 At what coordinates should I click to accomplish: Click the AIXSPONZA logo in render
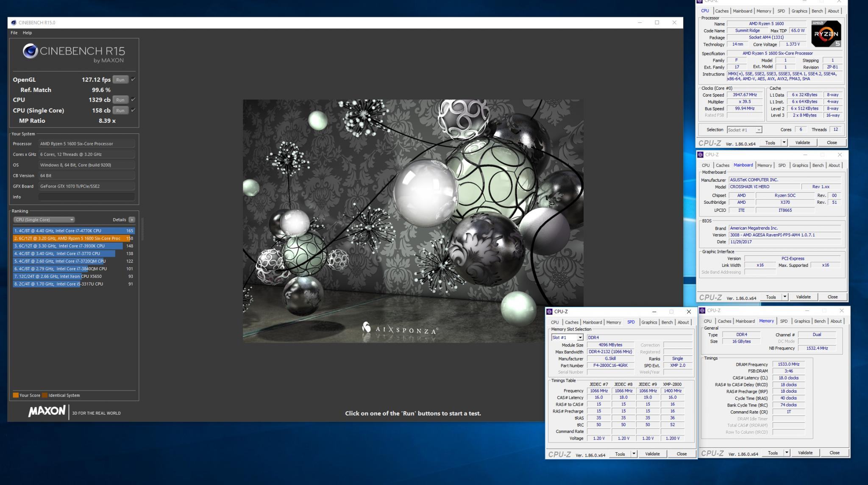pyautogui.click(x=400, y=329)
